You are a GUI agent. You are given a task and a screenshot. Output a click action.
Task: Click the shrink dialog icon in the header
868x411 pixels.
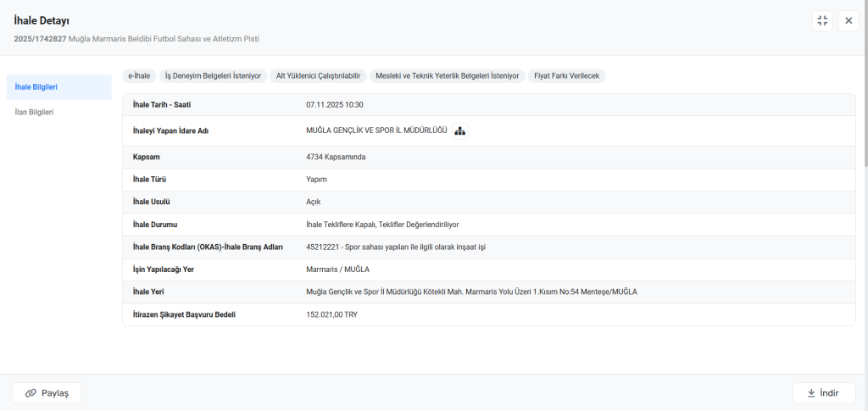(822, 21)
